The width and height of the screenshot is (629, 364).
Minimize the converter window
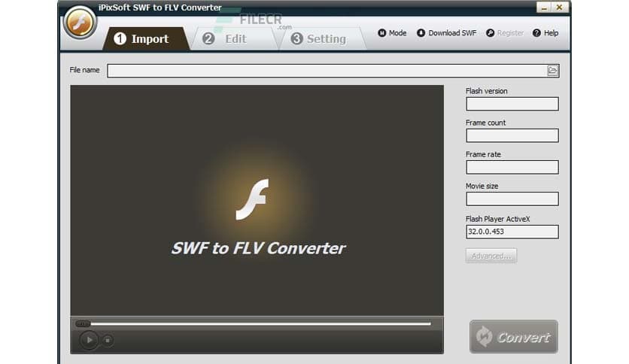[545, 8]
